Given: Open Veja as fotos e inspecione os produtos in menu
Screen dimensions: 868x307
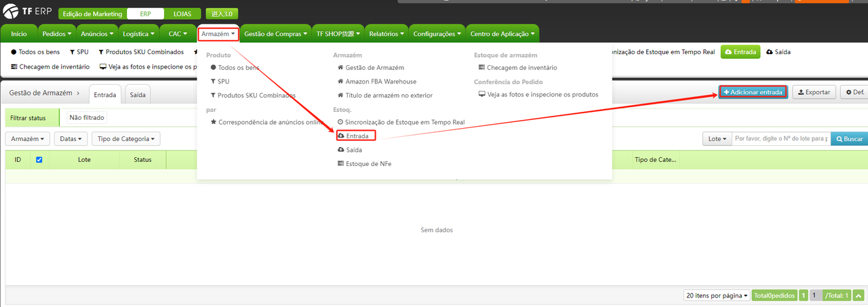Looking at the screenshot, I should 538,94.
